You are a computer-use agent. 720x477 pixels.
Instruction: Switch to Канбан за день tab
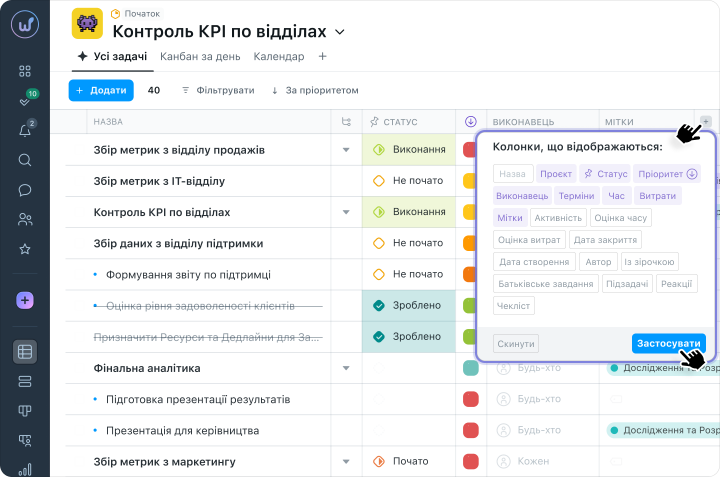[201, 57]
